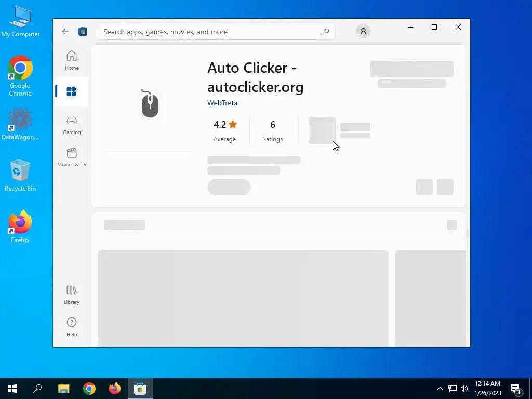Open Home in the Store sidebar

click(x=72, y=60)
